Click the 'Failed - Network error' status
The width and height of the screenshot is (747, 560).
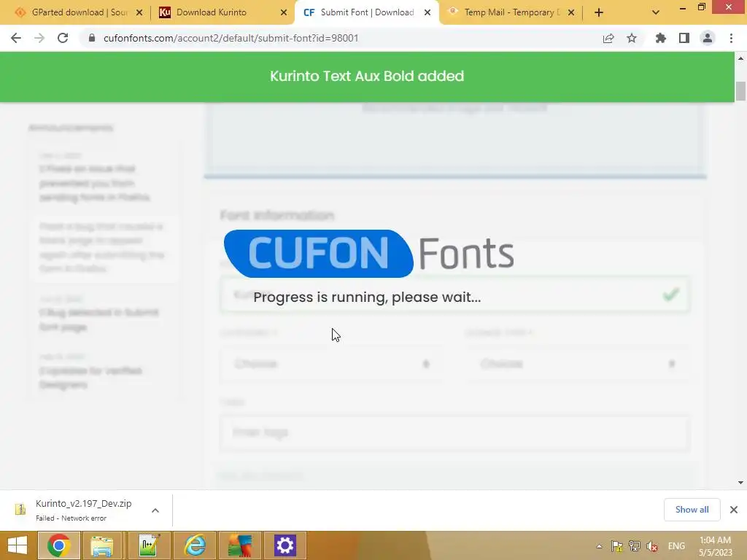(71, 518)
